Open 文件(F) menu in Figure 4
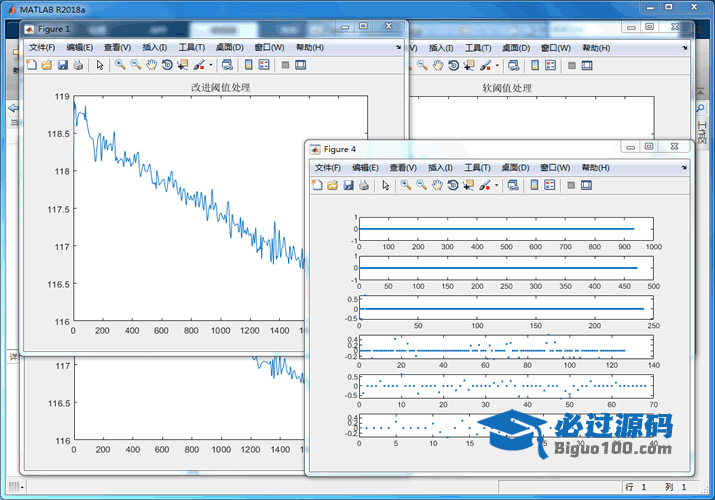 tap(328, 168)
